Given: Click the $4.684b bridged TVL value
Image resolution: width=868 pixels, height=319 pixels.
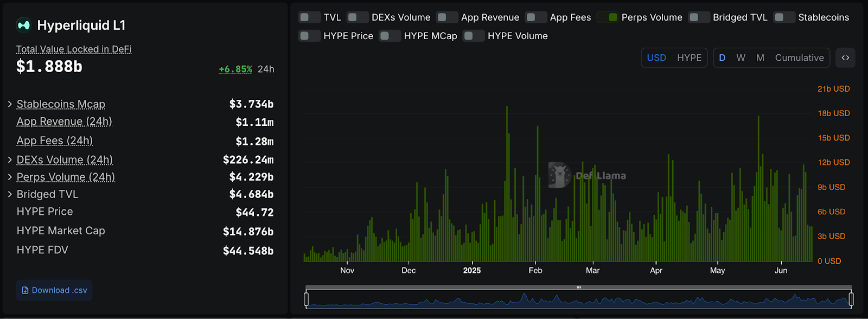Looking at the screenshot, I should (x=251, y=194).
